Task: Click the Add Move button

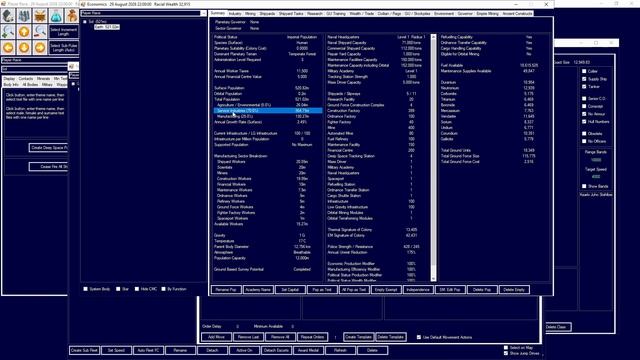Action: point(216,337)
